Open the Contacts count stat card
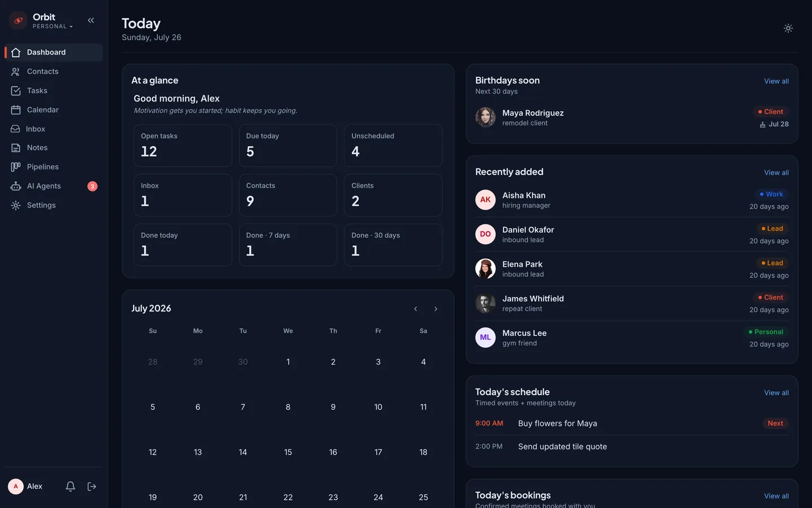The image size is (812, 508). click(x=288, y=195)
